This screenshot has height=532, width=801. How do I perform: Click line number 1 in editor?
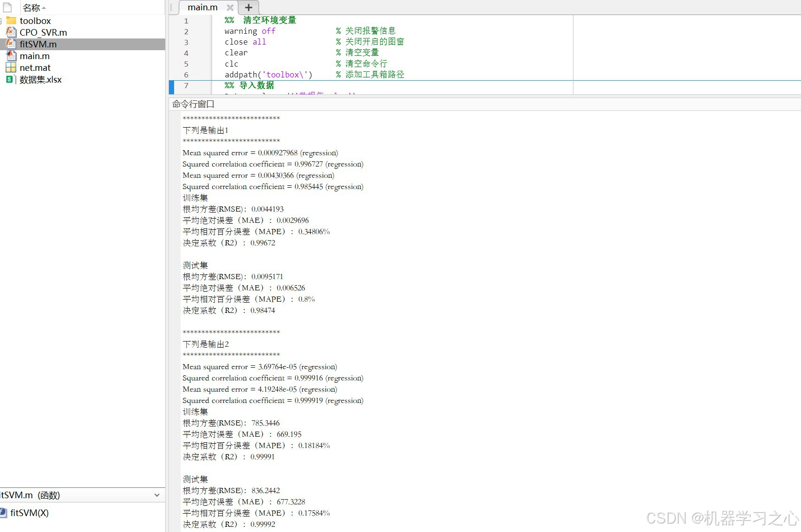click(186, 21)
